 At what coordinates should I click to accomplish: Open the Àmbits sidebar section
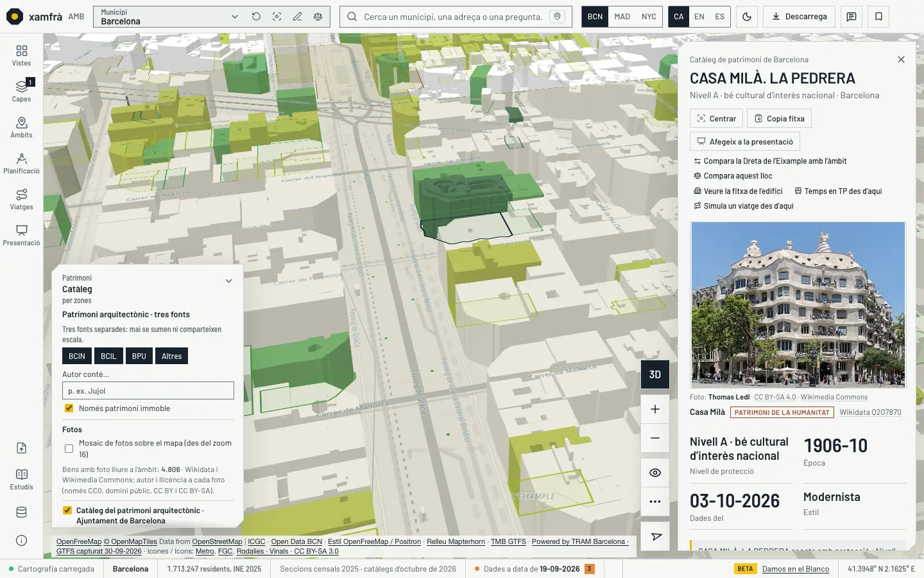click(x=21, y=127)
